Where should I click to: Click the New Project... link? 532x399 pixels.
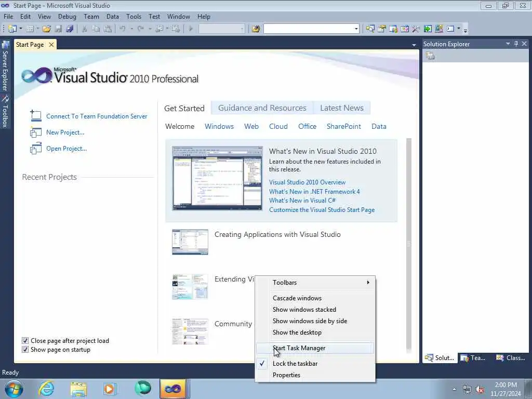click(x=65, y=132)
